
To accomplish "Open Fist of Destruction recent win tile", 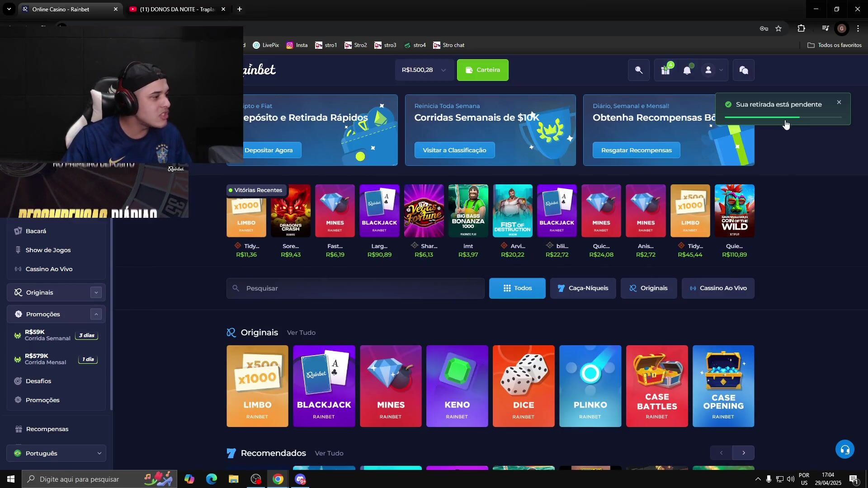I will point(512,211).
